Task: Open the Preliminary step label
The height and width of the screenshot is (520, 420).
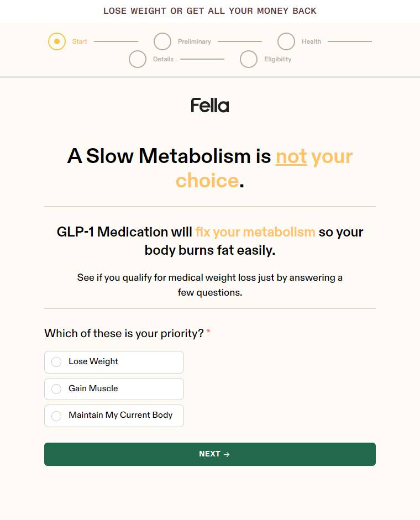Action: 195,41
